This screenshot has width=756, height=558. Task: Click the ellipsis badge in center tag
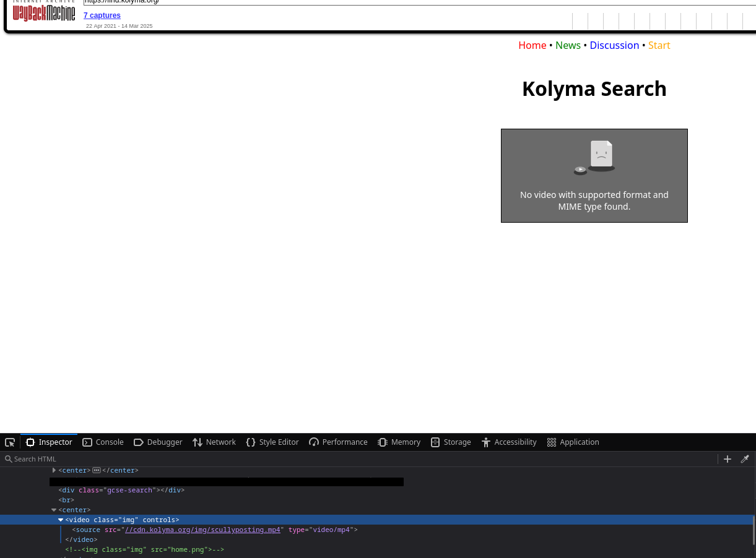pyautogui.click(x=97, y=470)
